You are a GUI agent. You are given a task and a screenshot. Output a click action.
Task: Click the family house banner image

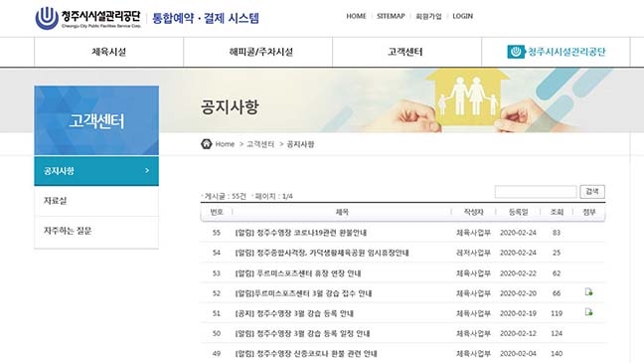pyautogui.click(x=467, y=99)
